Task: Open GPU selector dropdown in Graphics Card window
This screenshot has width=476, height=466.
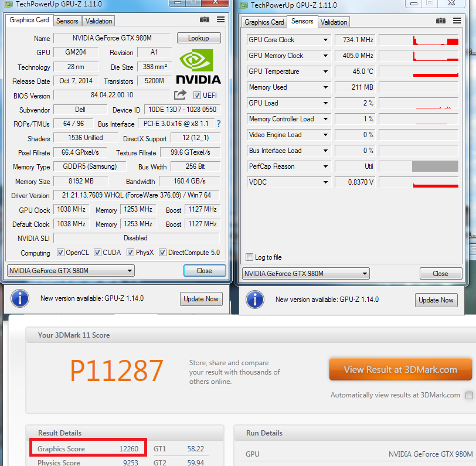Action: [70, 271]
